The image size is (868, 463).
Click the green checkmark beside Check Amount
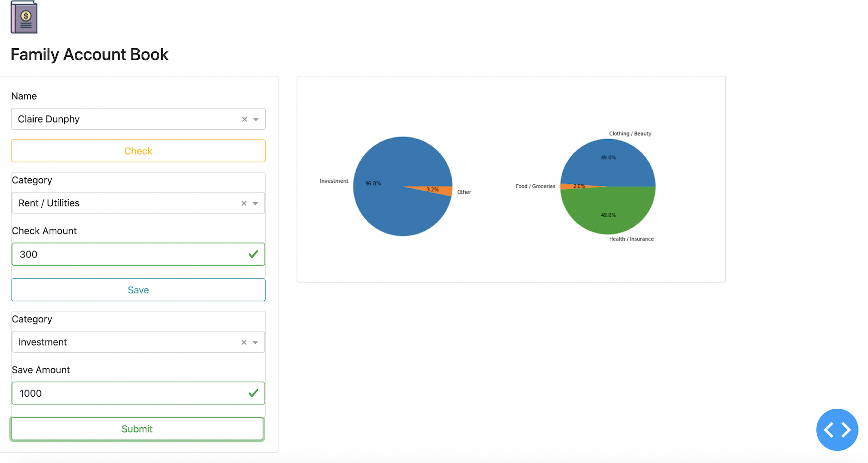coord(253,254)
